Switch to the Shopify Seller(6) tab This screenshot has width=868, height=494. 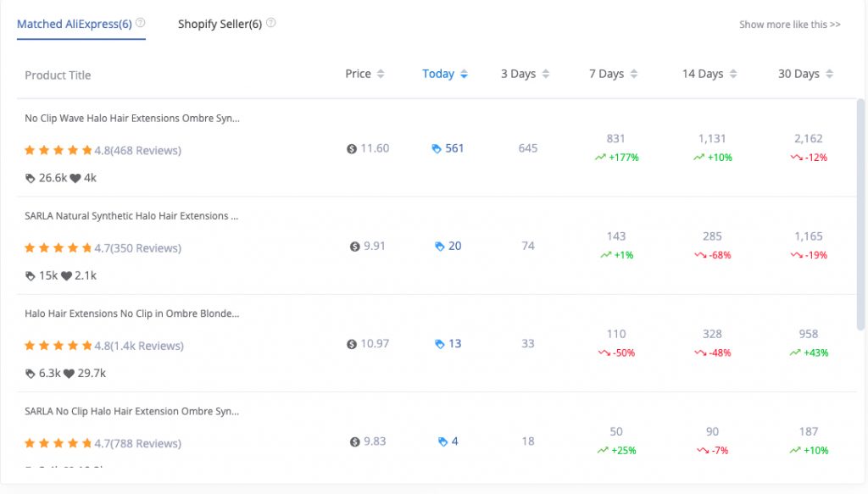click(220, 25)
